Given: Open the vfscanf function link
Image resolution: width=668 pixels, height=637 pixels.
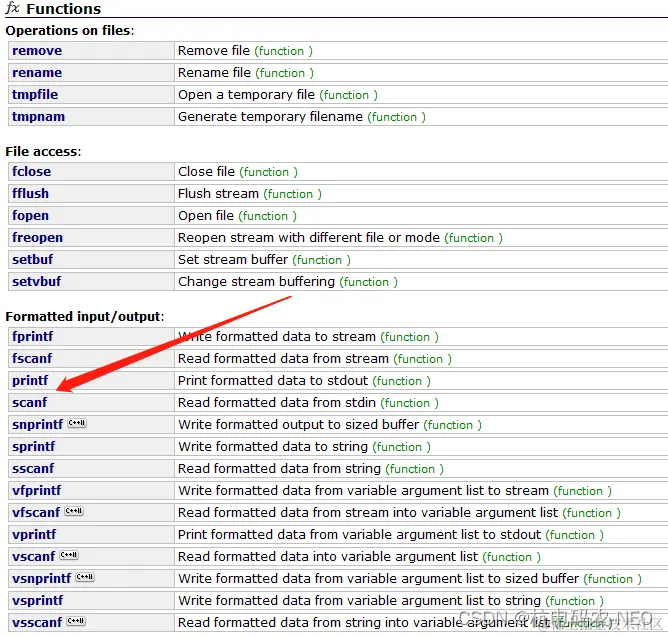Looking at the screenshot, I should 36,513.
